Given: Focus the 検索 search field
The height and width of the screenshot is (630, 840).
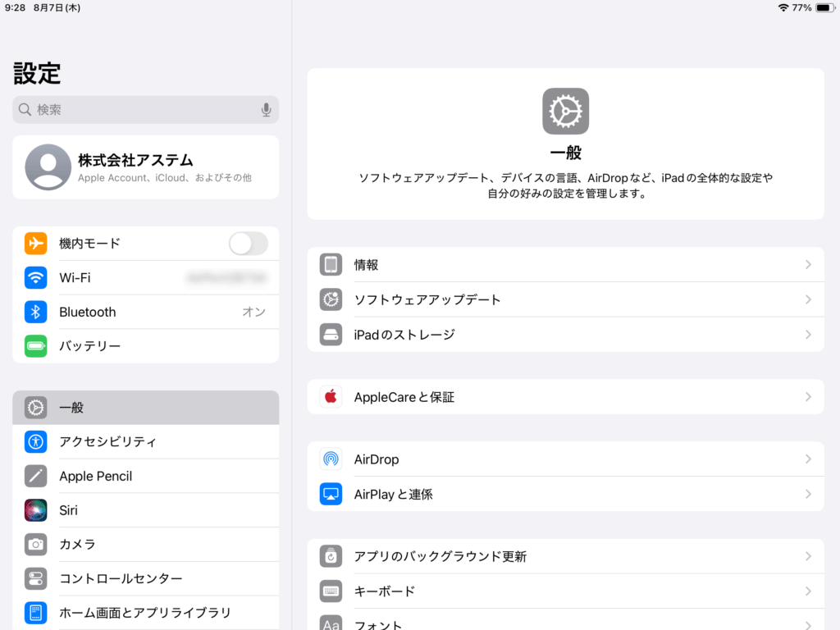Looking at the screenshot, I should coord(146,110).
